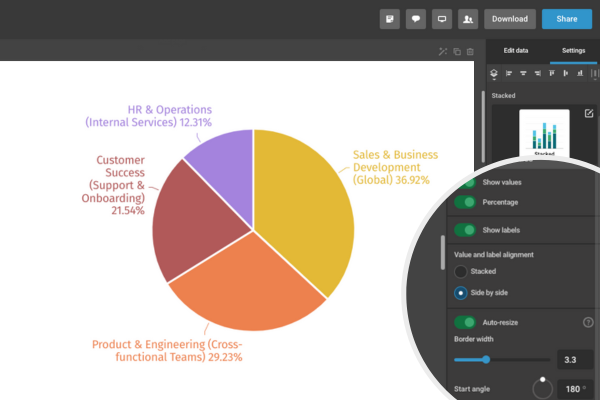Click the Border width value field 3.3
The height and width of the screenshot is (400, 600).
[575, 359]
